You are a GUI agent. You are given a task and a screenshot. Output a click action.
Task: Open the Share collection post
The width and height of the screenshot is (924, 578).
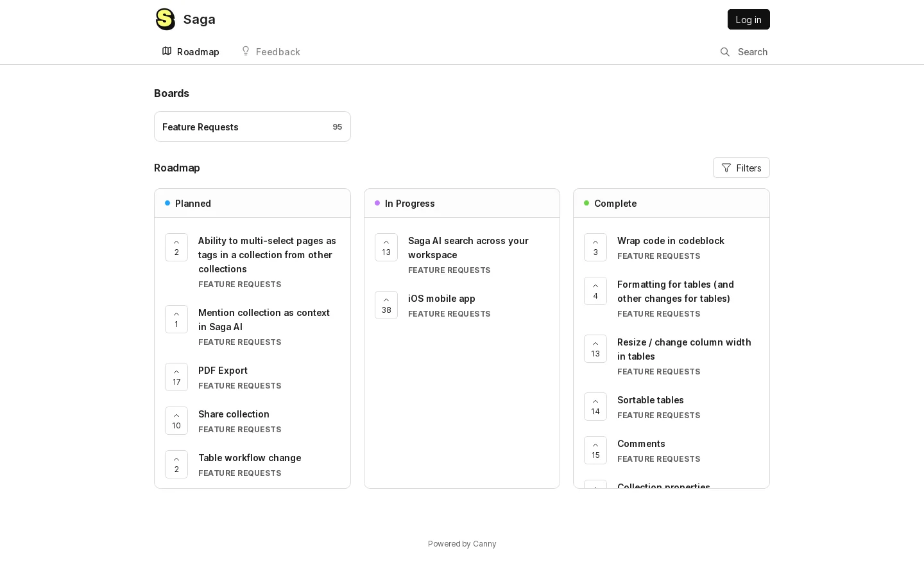click(234, 414)
